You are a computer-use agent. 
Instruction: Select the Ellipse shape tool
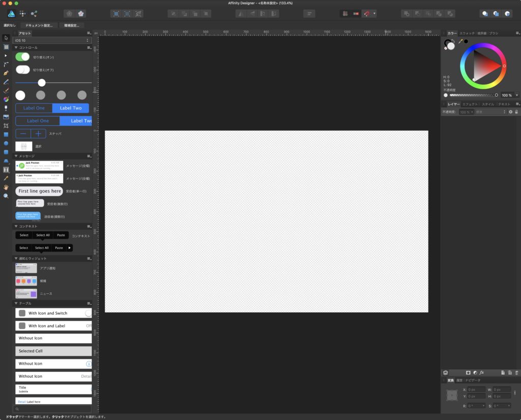pos(6,143)
